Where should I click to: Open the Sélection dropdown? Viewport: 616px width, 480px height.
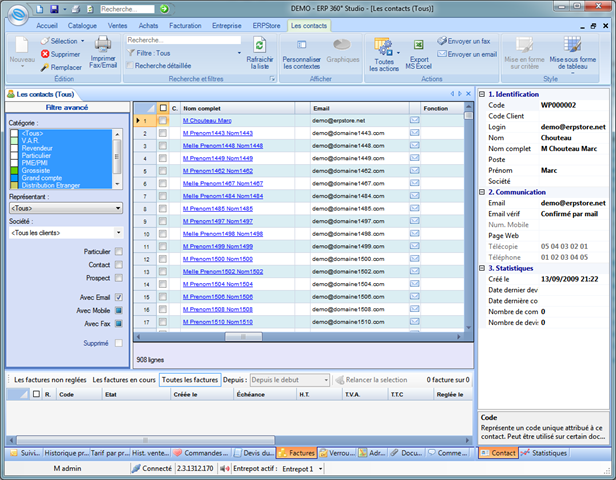pyautogui.click(x=82, y=41)
